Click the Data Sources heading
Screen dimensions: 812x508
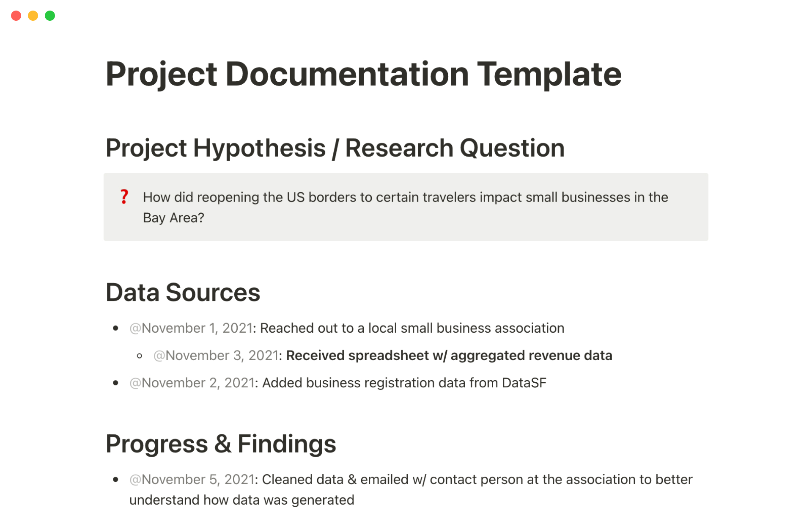coord(183,293)
